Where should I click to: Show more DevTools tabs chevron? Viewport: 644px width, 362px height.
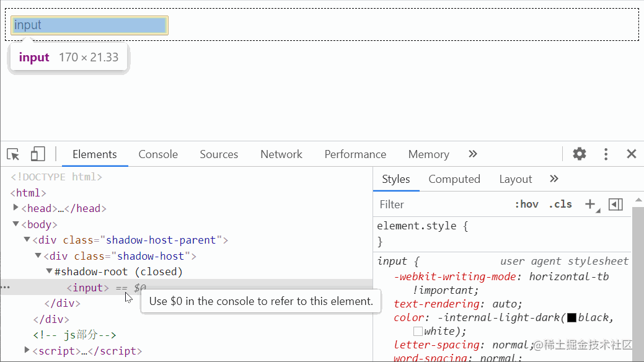473,154
